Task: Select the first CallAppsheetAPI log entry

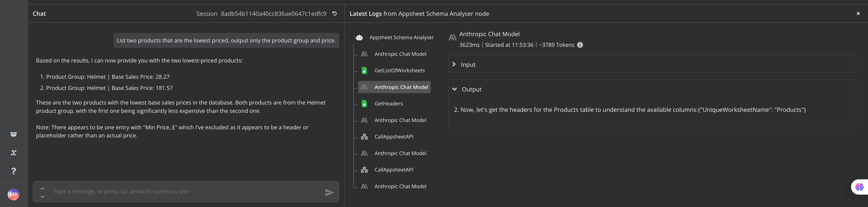Action: click(x=394, y=137)
